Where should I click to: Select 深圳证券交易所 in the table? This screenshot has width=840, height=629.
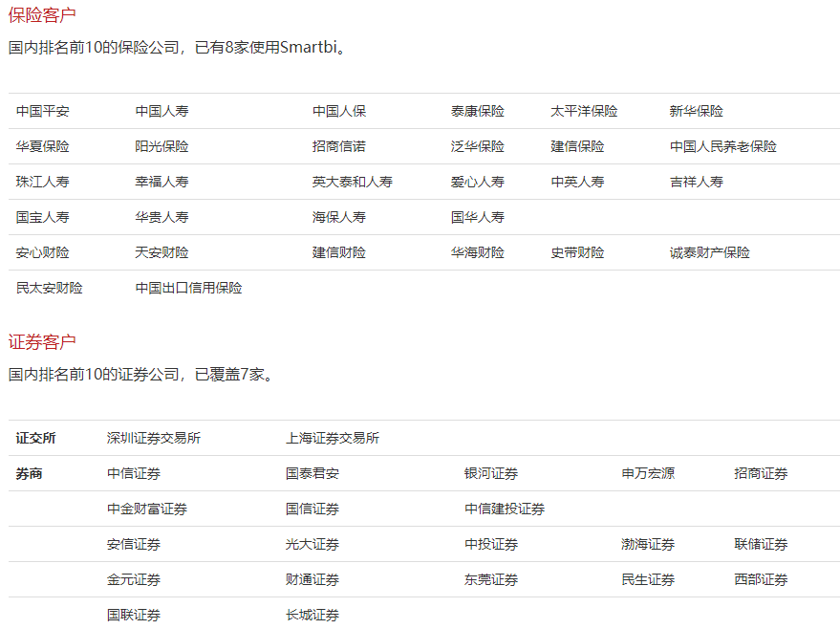point(154,438)
